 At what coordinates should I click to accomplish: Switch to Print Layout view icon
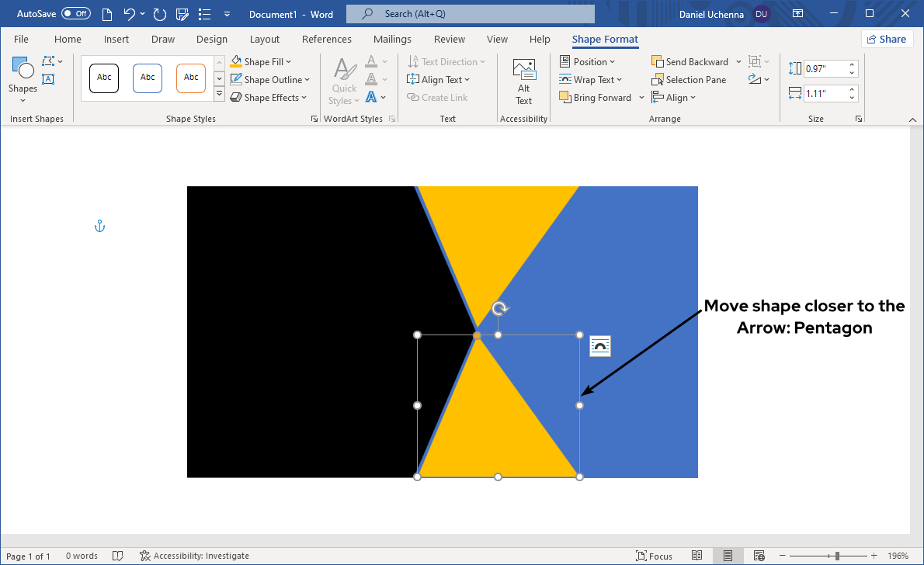tap(728, 556)
